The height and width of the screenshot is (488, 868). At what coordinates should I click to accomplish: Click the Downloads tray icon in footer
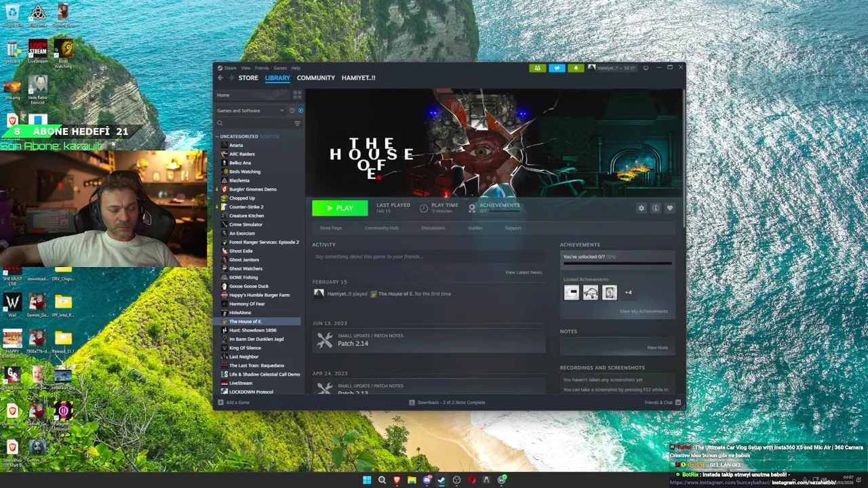pyautogui.click(x=412, y=403)
